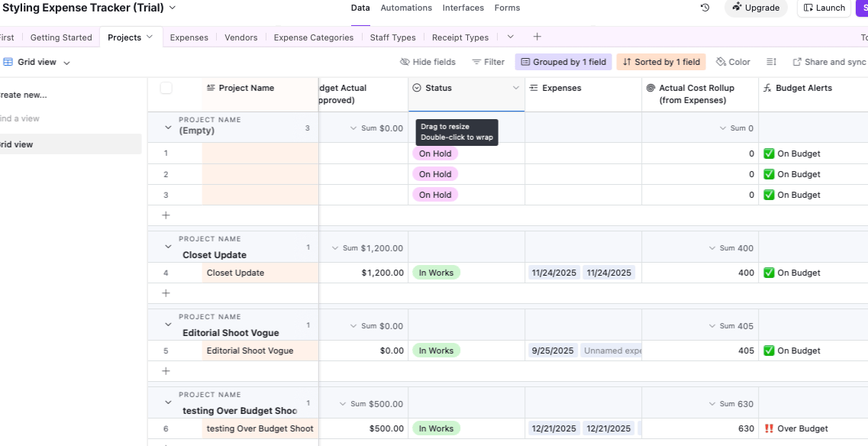Toggle the select-all checkbox in header
This screenshot has height=446, width=868.
pyautogui.click(x=166, y=88)
